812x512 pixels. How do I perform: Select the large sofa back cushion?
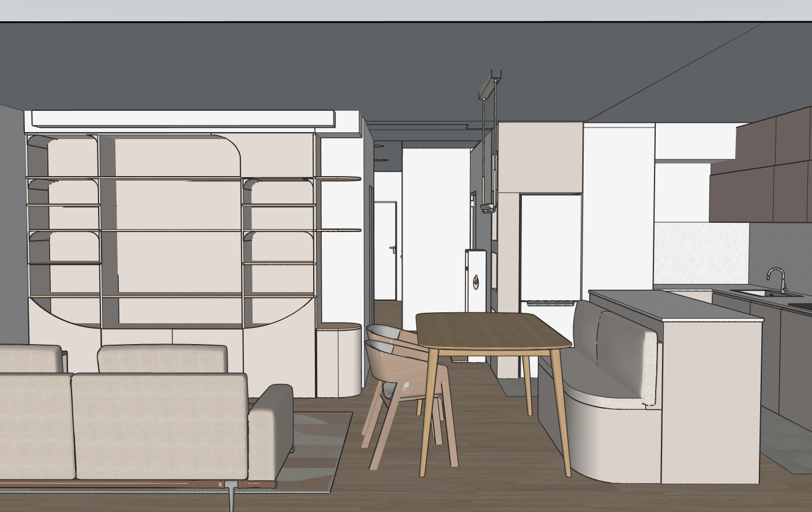click(161, 424)
